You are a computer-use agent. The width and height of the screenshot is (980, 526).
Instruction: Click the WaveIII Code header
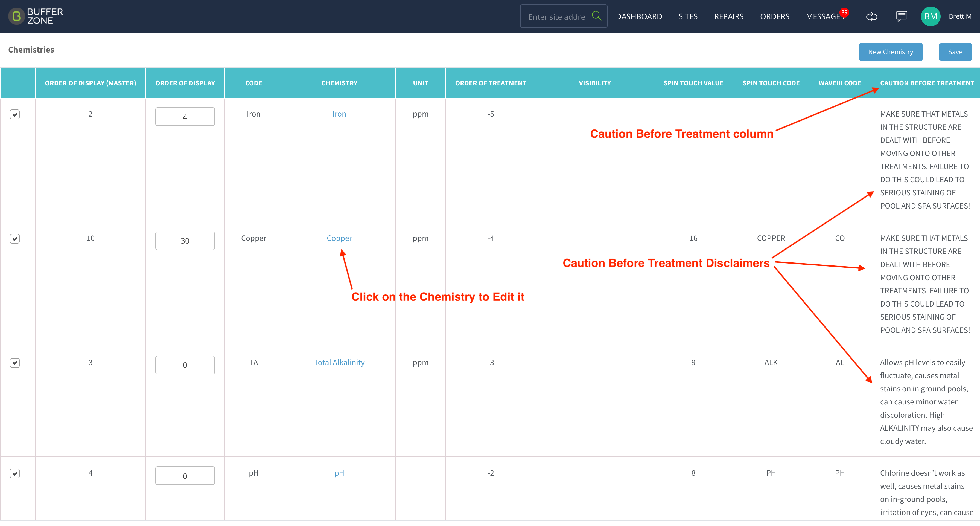coord(840,83)
